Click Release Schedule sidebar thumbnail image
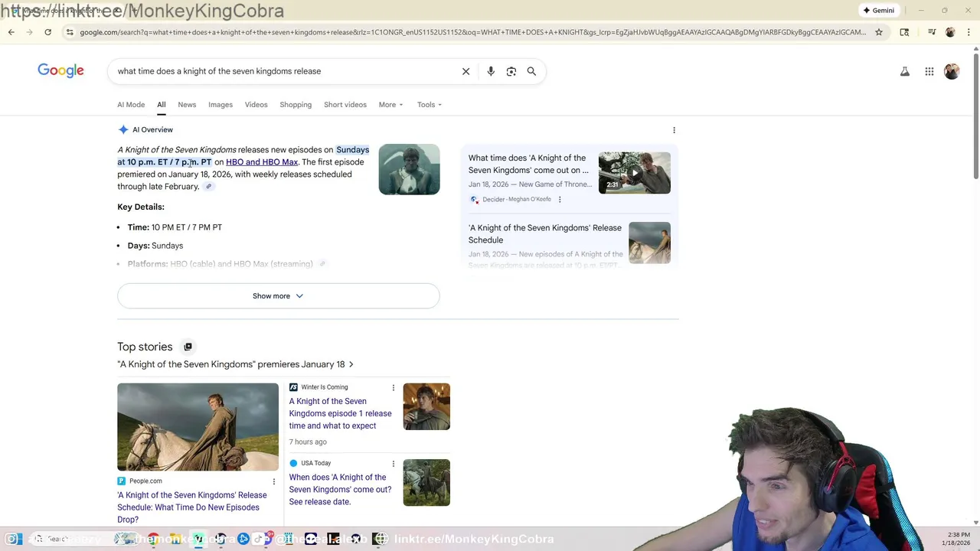Screen dimensions: 980x551 click(649, 243)
